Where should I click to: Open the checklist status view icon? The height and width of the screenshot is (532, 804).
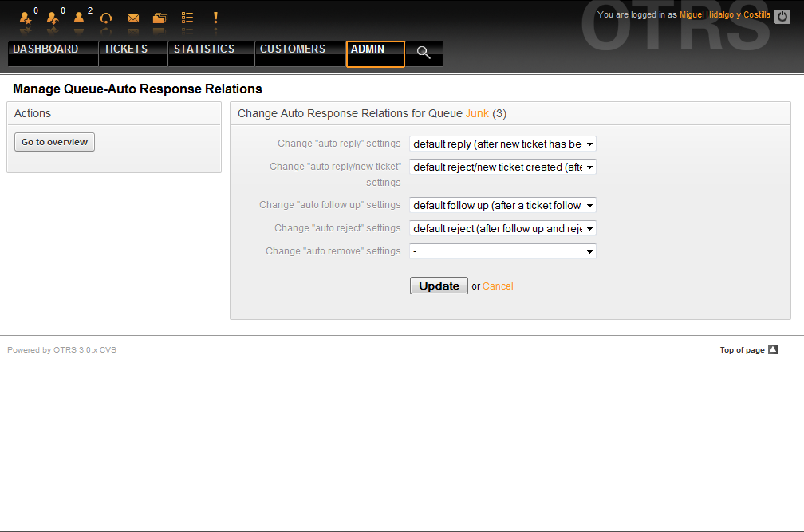pos(187,18)
